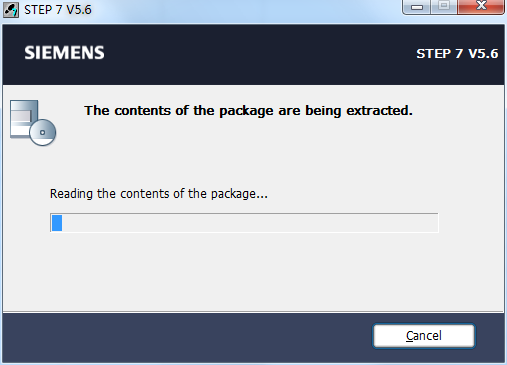
Task: Click the disabled maximize button
Action: click(444, 7)
